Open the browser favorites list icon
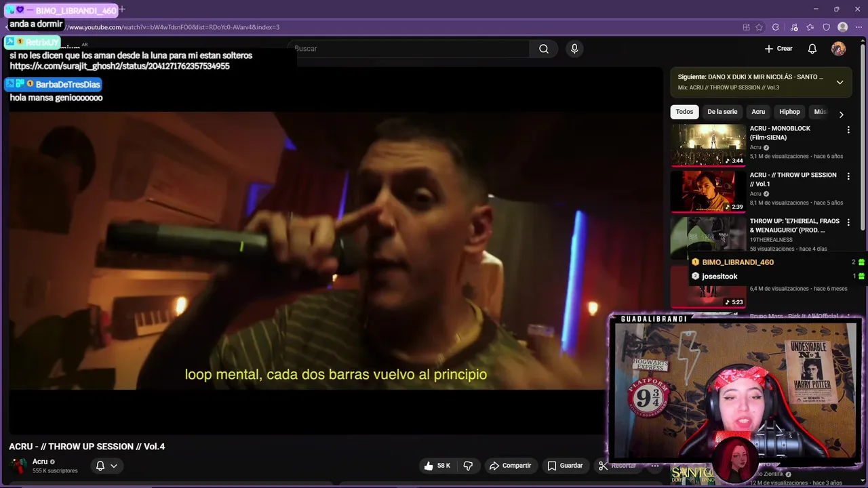This screenshot has width=868, height=488. [810, 27]
